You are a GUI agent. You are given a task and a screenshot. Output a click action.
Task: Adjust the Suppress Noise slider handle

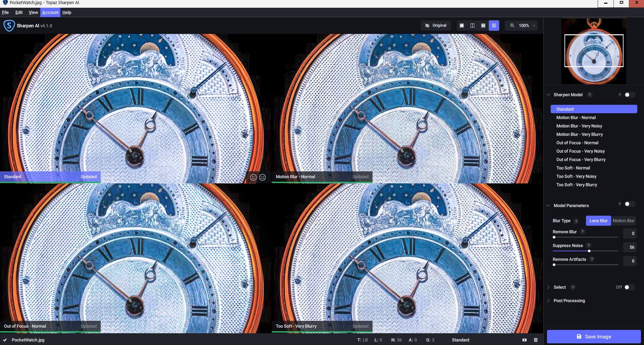(x=589, y=251)
